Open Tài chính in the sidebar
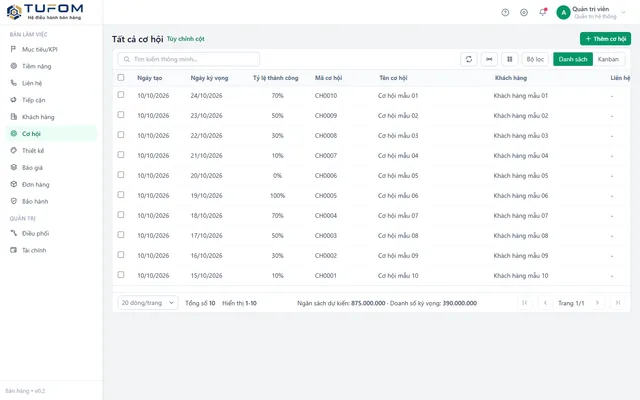 51,250
